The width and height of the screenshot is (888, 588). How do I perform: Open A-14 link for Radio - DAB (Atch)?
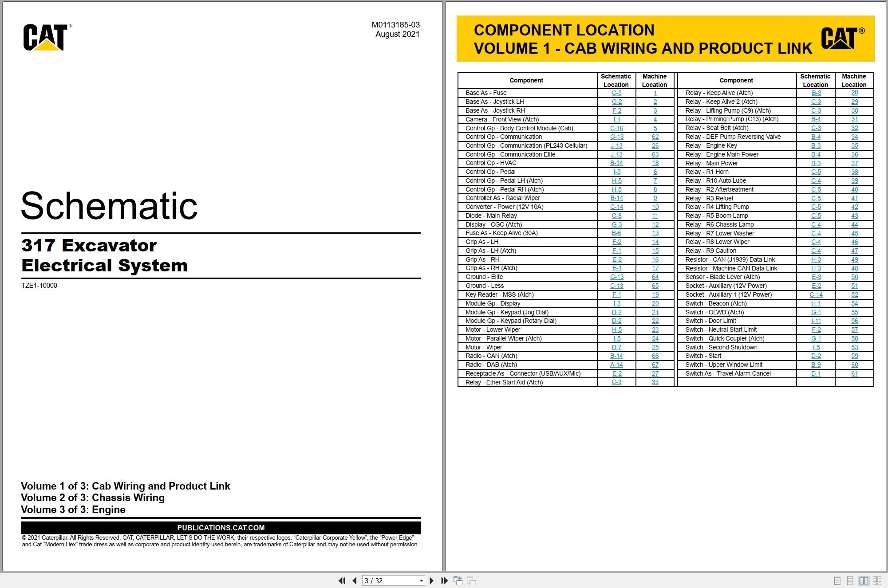pyautogui.click(x=616, y=365)
